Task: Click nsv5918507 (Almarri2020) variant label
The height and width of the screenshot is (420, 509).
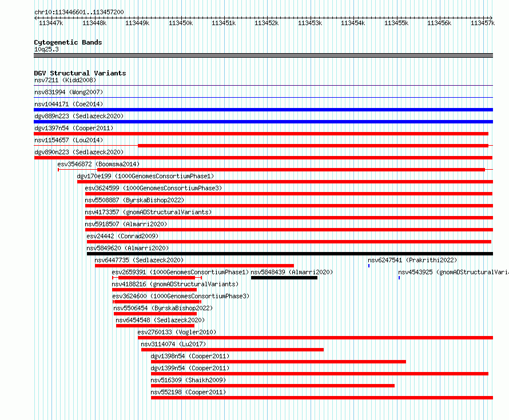Action: tap(126, 224)
